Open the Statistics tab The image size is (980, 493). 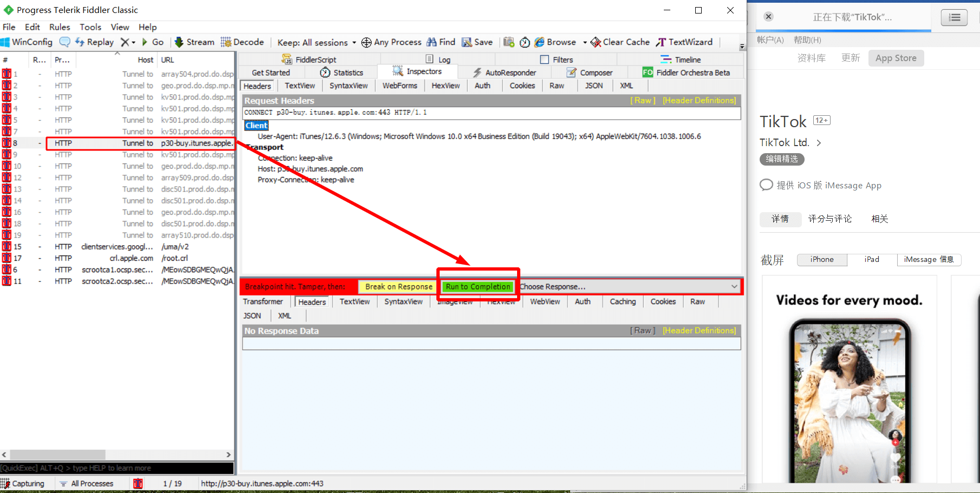(342, 73)
